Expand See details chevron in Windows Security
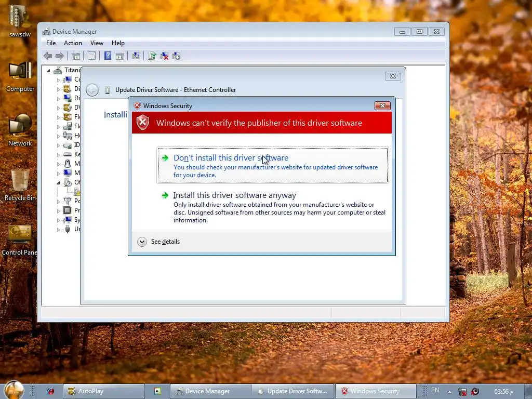 pyautogui.click(x=142, y=242)
